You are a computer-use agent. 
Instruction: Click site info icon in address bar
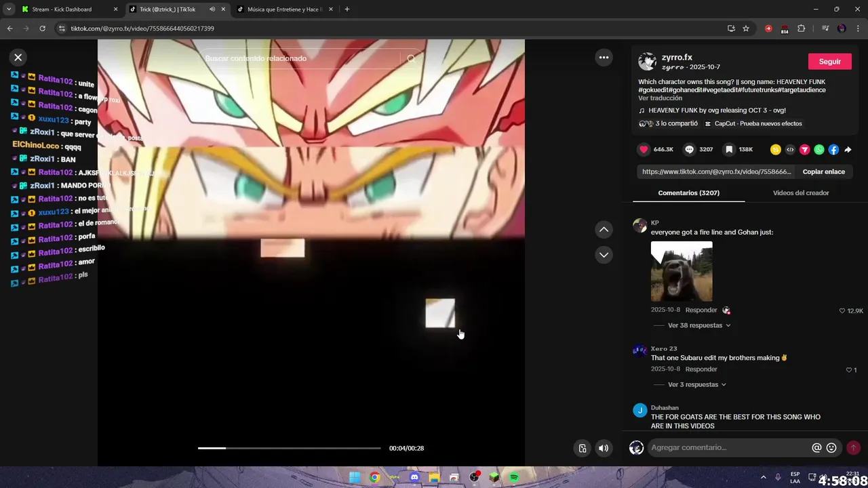click(x=62, y=28)
